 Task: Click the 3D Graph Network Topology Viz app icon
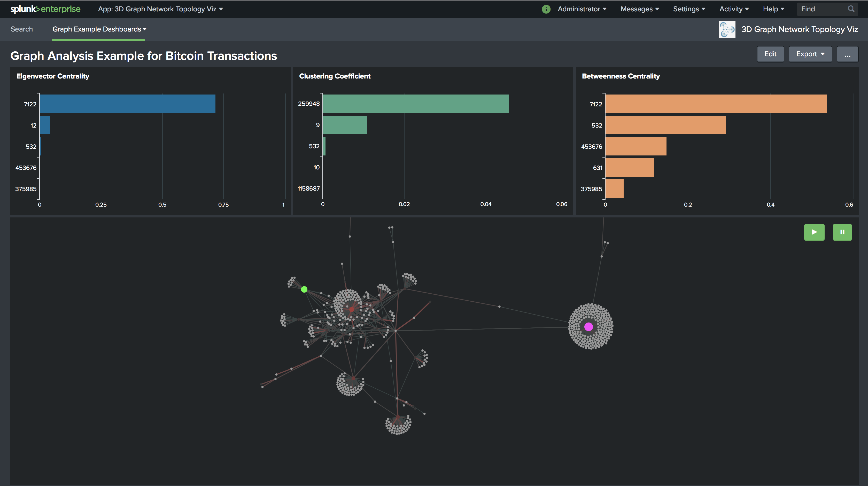point(727,29)
